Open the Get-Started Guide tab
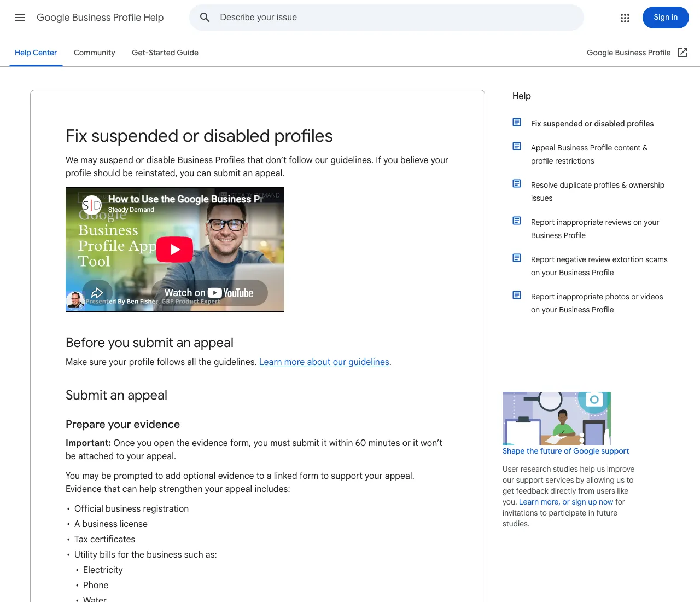 165,53
